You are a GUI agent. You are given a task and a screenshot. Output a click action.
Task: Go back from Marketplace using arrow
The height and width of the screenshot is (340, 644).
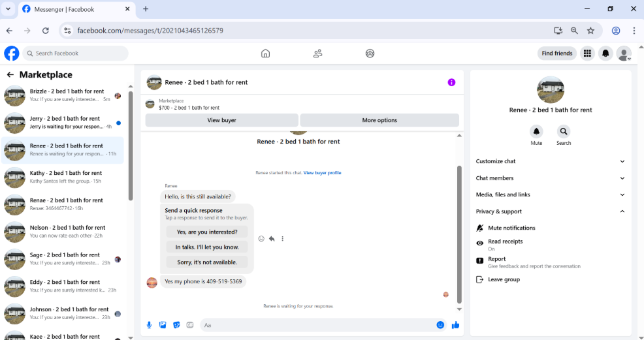pos(10,74)
